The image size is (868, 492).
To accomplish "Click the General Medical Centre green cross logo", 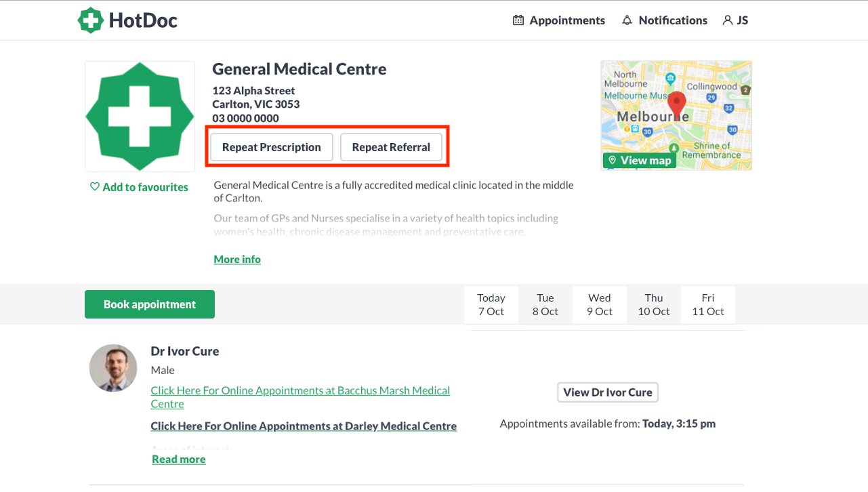I will click(140, 117).
